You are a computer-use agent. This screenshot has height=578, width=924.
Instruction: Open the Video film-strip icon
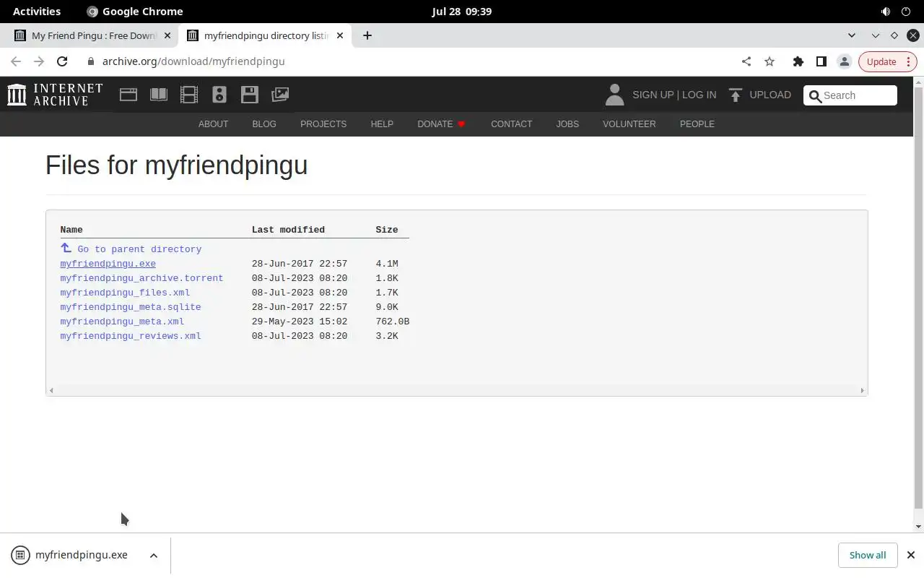[x=189, y=95]
